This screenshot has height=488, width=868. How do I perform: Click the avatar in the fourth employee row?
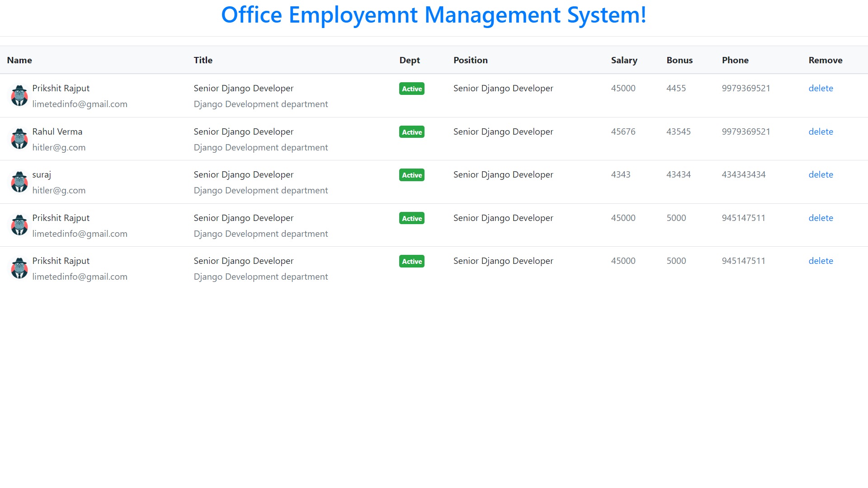click(19, 225)
